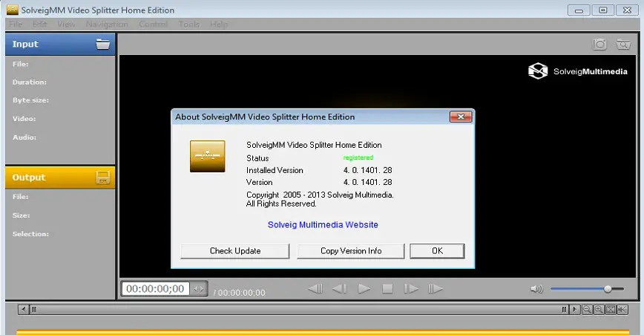The width and height of the screenshot is (644, 335).
Task: Jump to previous marker button
Action: [x=315, y=289]
